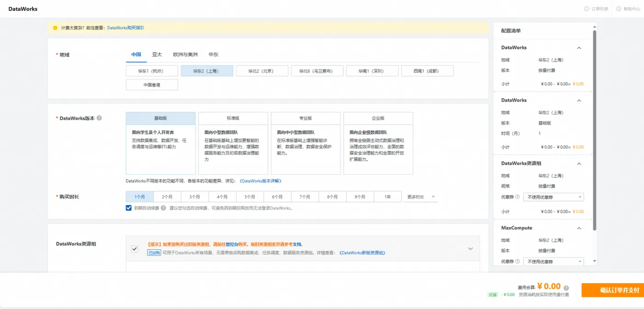
Task: Click the scrollbar up arrow in 配置清单
Action: click(x=594, y=26)
